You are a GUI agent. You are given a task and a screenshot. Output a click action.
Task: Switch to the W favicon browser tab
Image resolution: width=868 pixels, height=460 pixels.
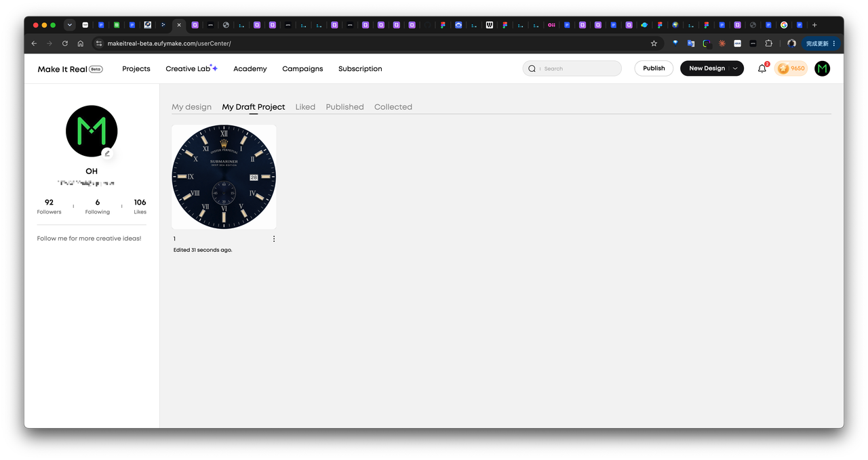tap(490, 25)
